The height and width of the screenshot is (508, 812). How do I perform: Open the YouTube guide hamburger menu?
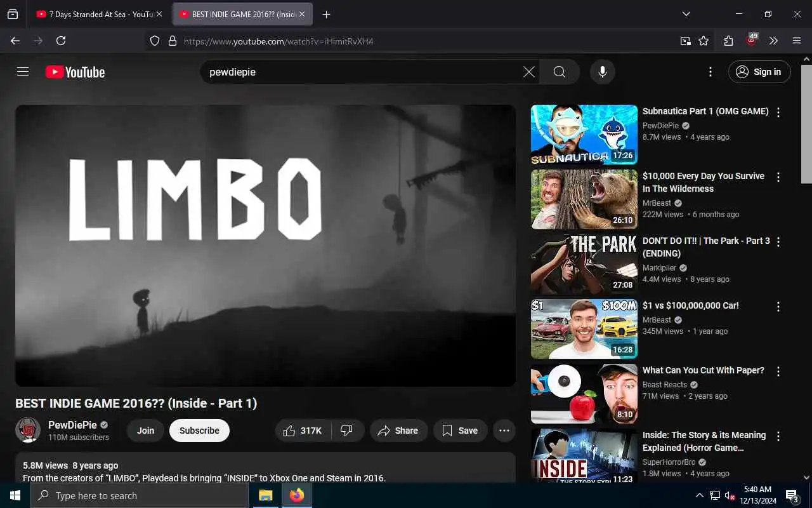coord(23,72)
